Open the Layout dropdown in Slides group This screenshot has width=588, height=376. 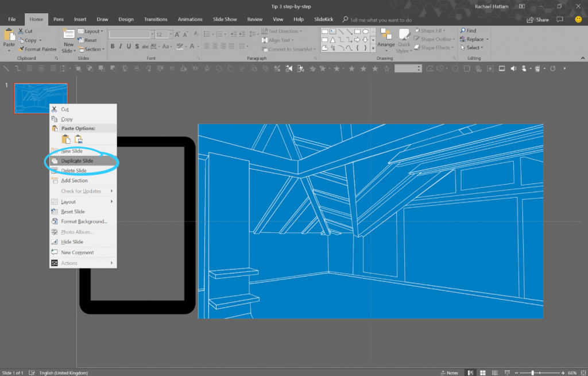(x=92, y=31)
